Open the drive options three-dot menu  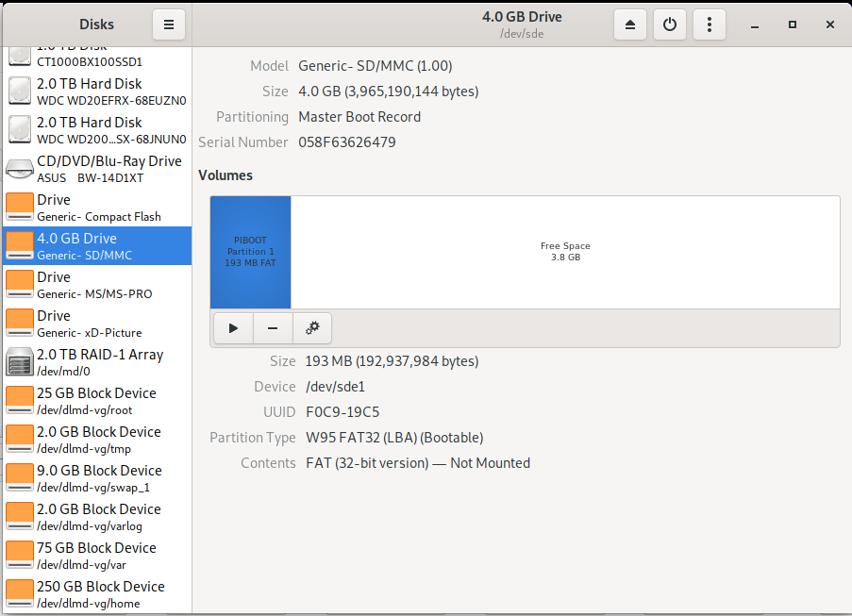[x=710, y=25]
